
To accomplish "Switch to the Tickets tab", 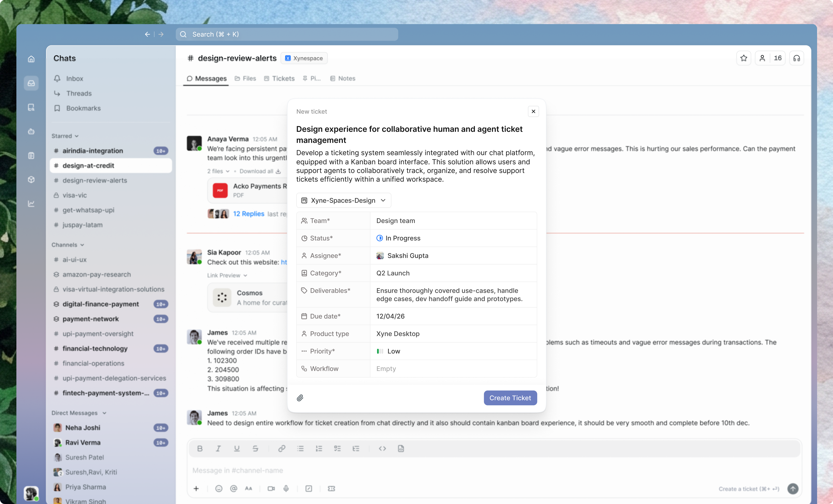I will tap(279, 78).
